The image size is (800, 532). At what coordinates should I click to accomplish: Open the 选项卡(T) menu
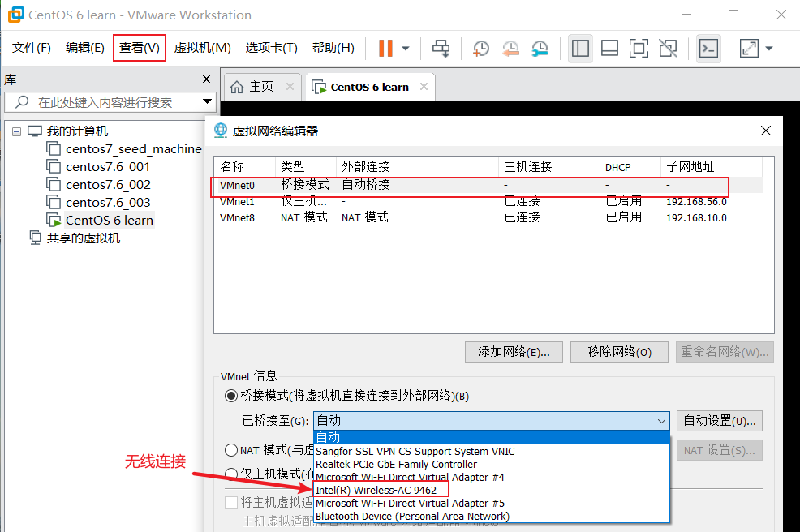coord(272,48)
